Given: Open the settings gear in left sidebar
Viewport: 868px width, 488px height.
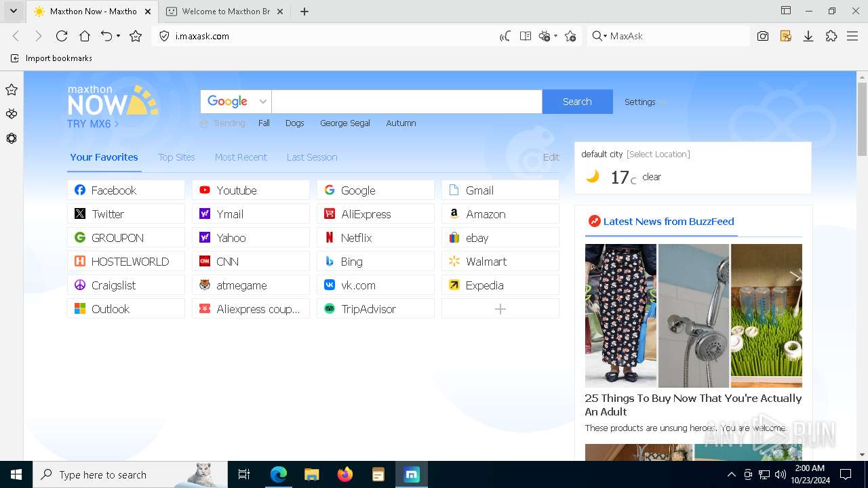Looking at the screenshot, I should [12, 138].
